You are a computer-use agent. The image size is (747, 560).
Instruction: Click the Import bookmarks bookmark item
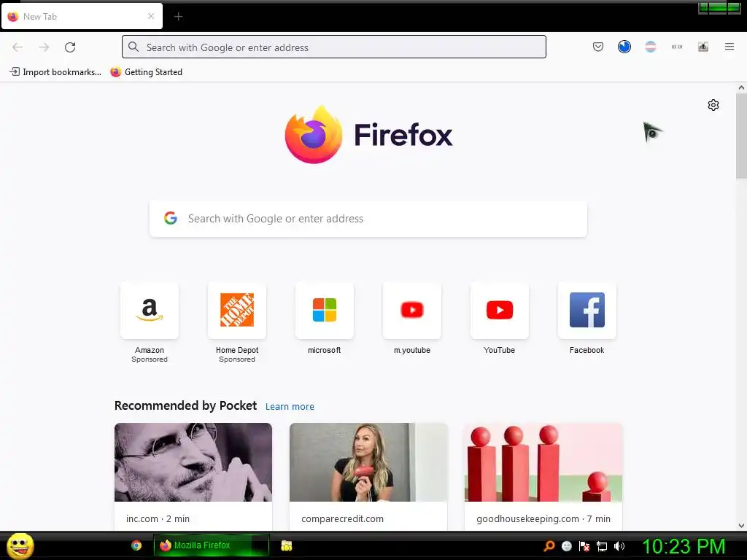pos(55,72)
